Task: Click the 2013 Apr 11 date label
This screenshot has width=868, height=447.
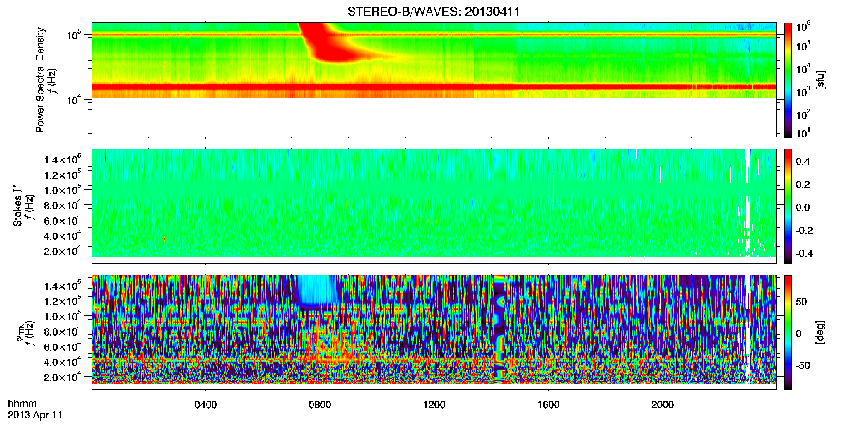Action: coord(35,415)
